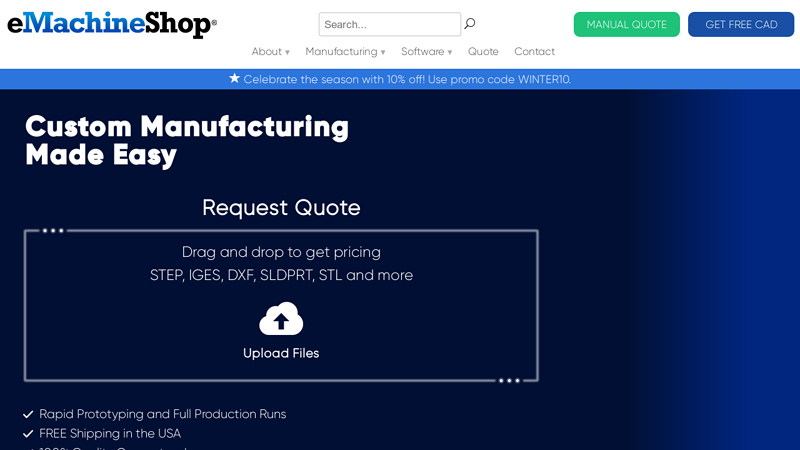
Task: Expand the Software menu
Action: (427, 52)
